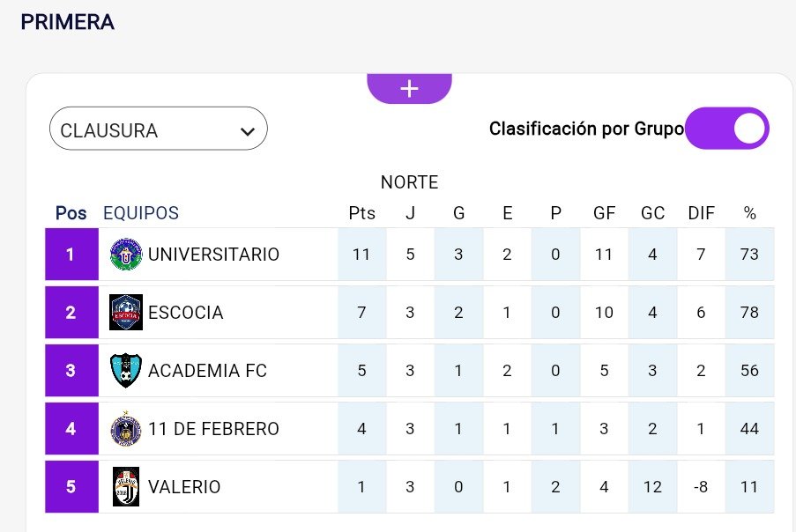Click the EQUIPOS column header
796x532 pixels.
point(141,213)
